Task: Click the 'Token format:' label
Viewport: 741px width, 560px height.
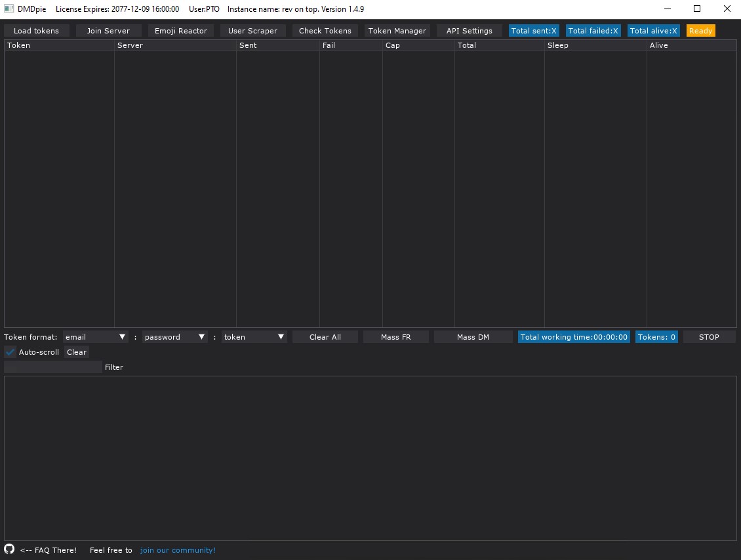Action: point(31,337)
